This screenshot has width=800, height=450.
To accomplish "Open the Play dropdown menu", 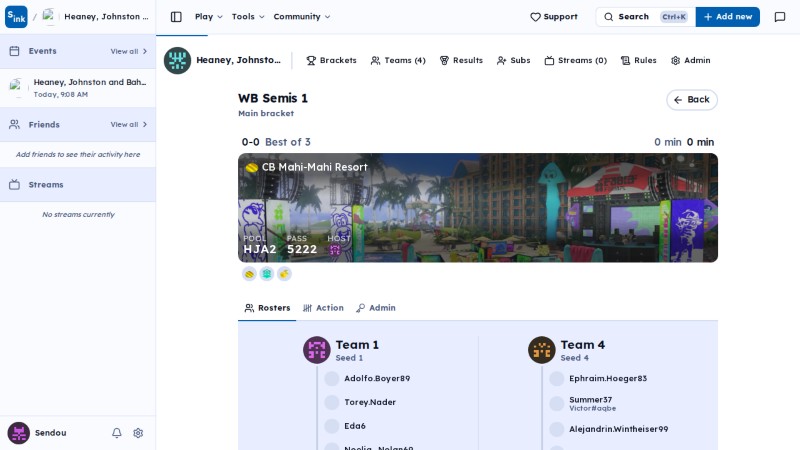I will click(x=209, y=17).
